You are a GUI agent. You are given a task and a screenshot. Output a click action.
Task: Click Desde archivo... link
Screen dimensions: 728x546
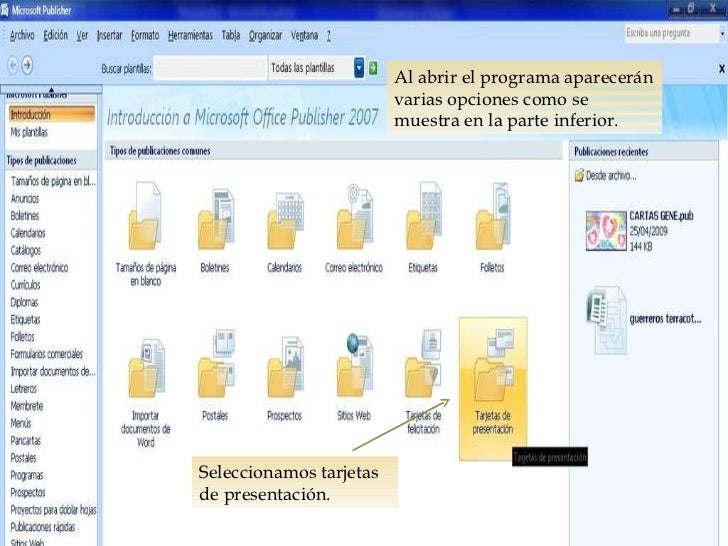click(605, 176)
